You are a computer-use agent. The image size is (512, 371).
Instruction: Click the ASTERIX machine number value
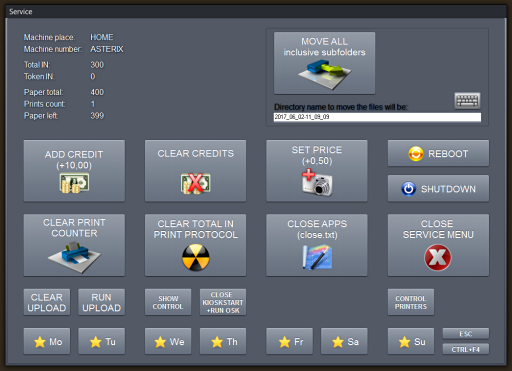[x=107, y=49]
